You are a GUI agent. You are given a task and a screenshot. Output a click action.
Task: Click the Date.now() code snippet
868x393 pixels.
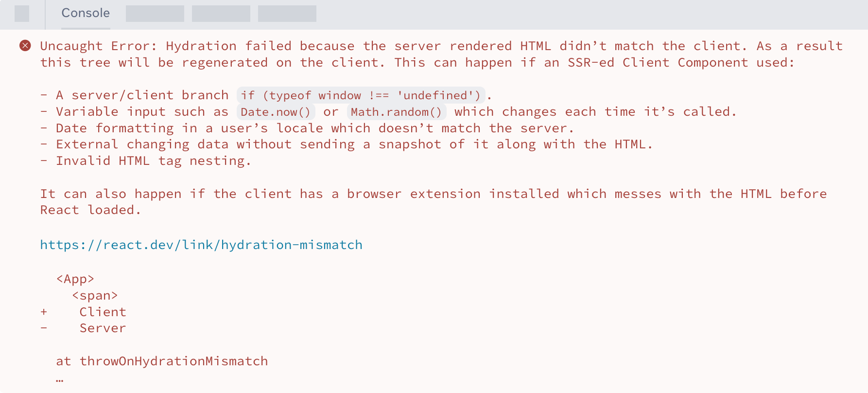coord(276,112)
